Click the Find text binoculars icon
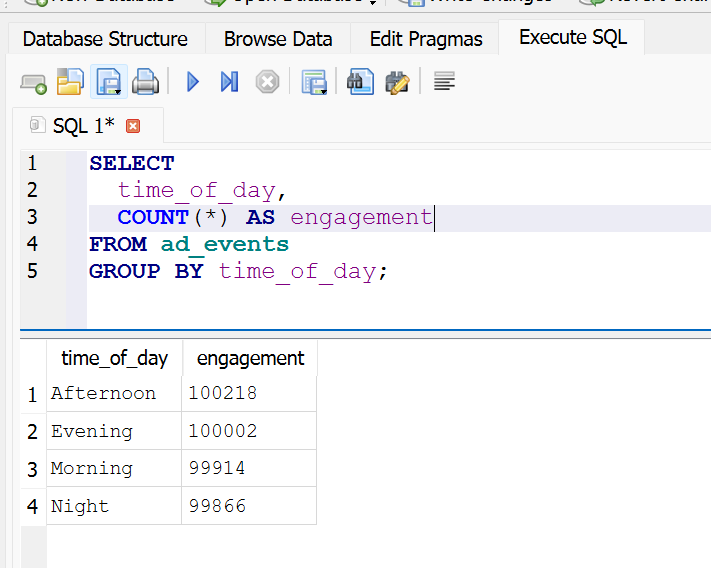 click(x=360, y=83)
